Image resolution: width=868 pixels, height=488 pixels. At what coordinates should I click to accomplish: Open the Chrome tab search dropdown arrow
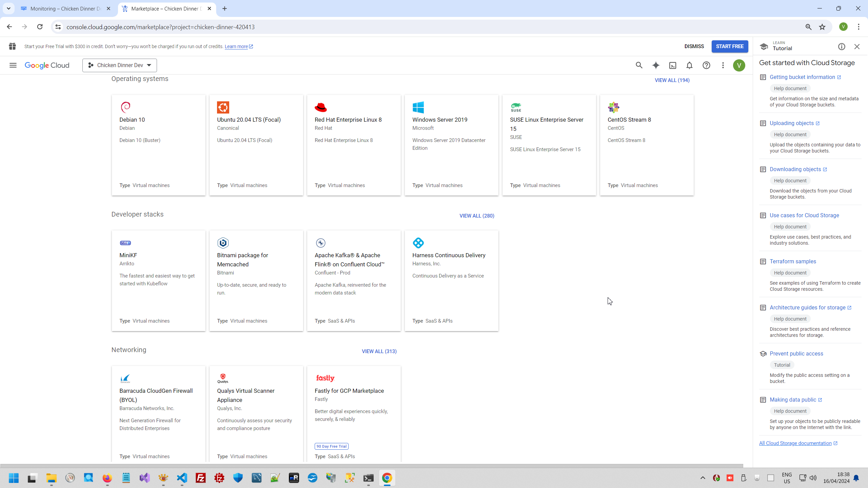click(x=8, y=8)
